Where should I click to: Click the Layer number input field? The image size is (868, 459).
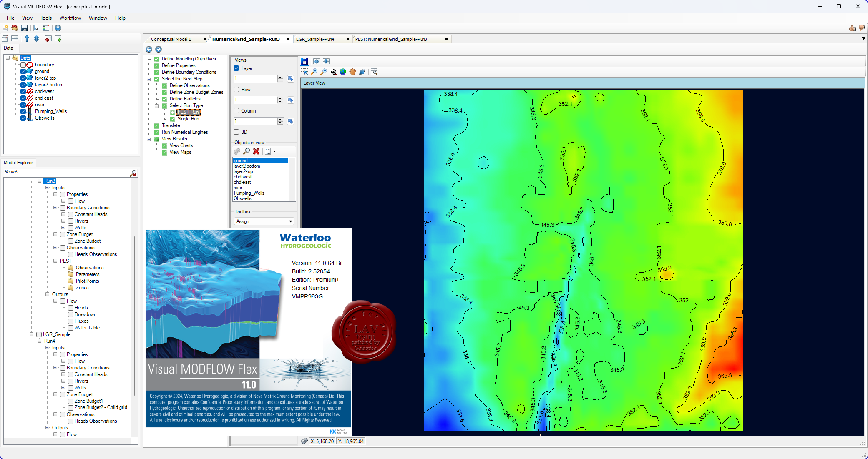click(x=255, y=79)
